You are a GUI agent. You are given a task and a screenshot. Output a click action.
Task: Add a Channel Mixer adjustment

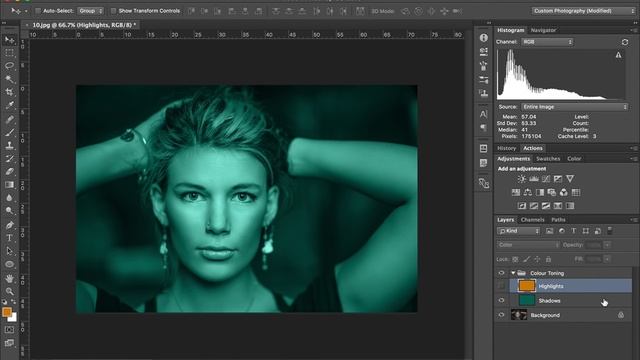(564, 192)
